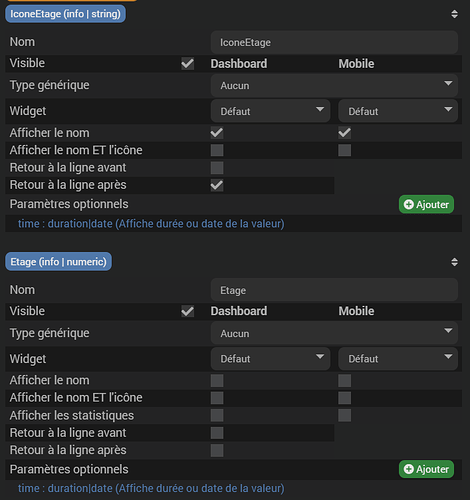Toggle Visible checkbox for Etage
The image size is (470, 500).
pos(188,311)
